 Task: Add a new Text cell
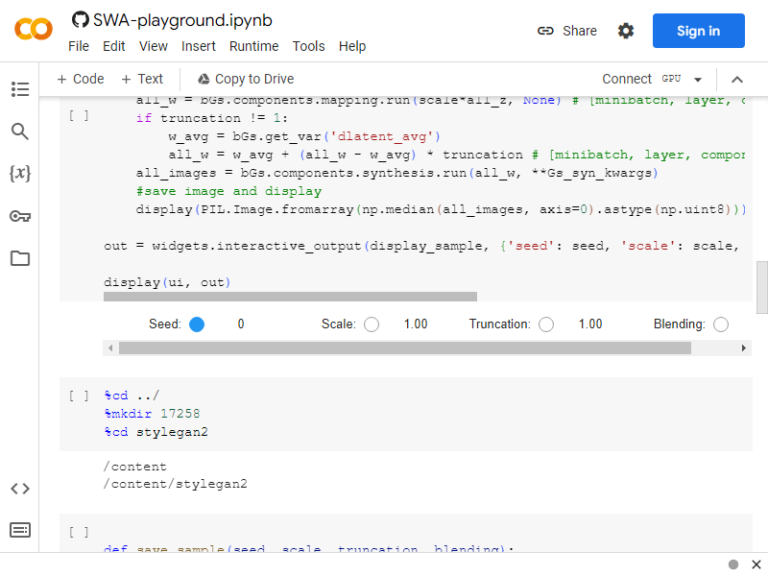(142, 79)
